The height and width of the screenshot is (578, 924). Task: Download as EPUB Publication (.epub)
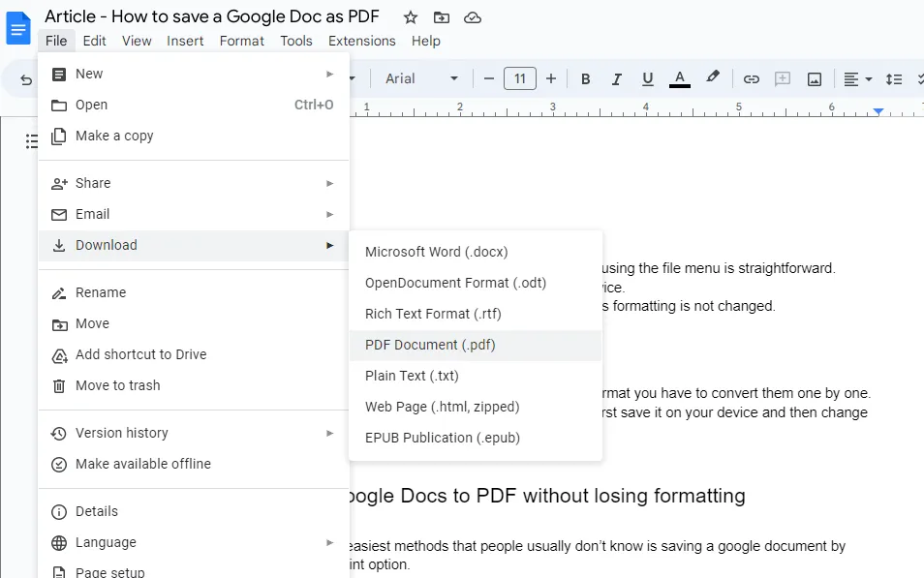pyautogui.click(x=476, y=438)
